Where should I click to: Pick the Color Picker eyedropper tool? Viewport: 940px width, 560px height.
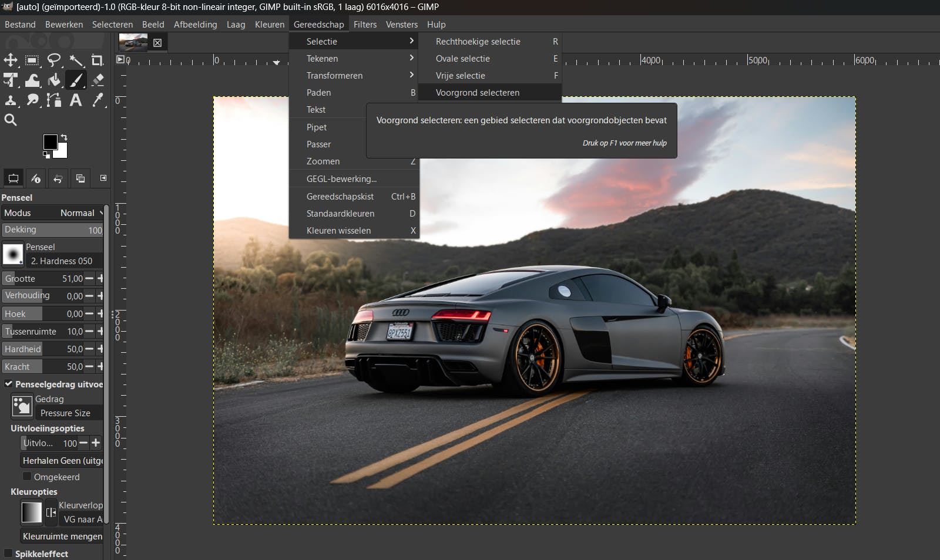click(98, 100)
